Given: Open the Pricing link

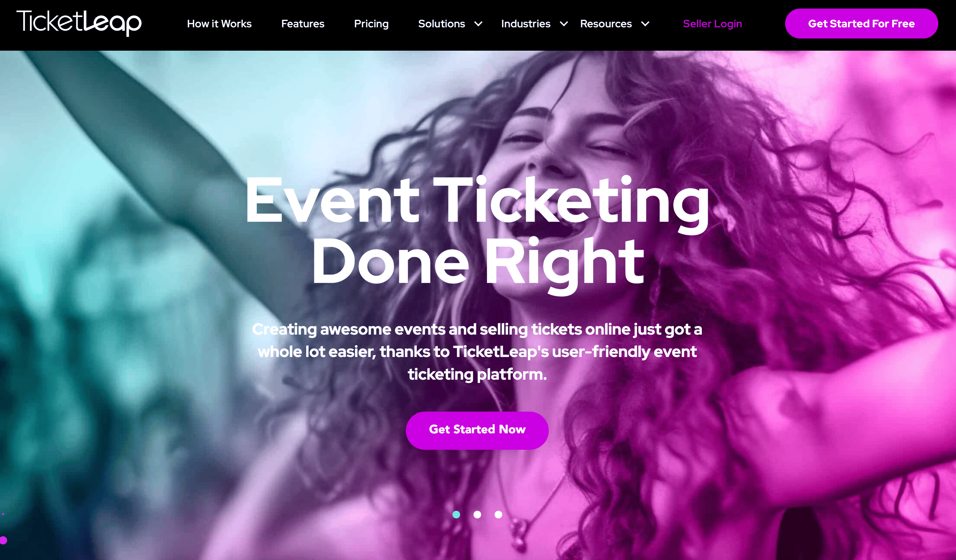Looking at the screenshot, I should pos(371,24).
